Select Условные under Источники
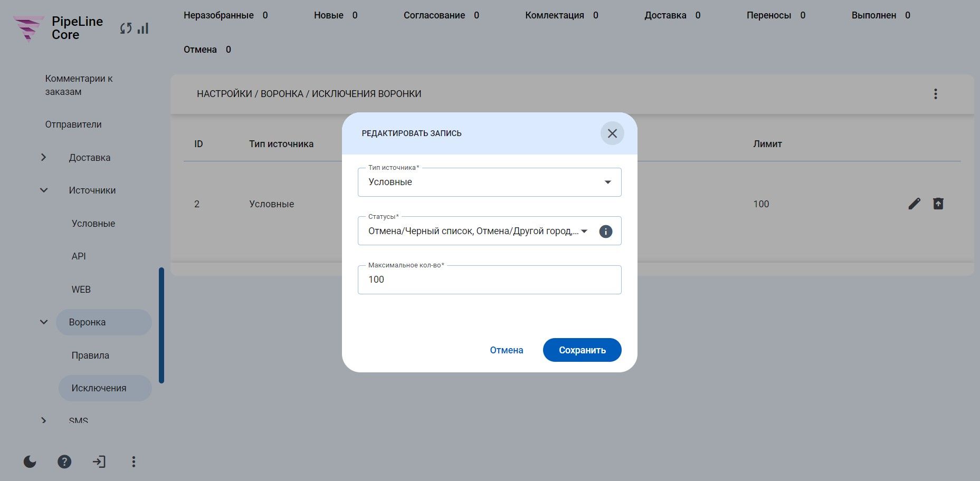 [93, 224]
